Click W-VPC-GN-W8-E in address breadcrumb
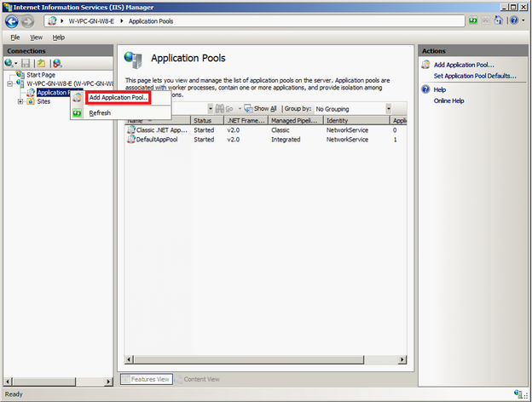The image size is (532, 402). point(91,21)
